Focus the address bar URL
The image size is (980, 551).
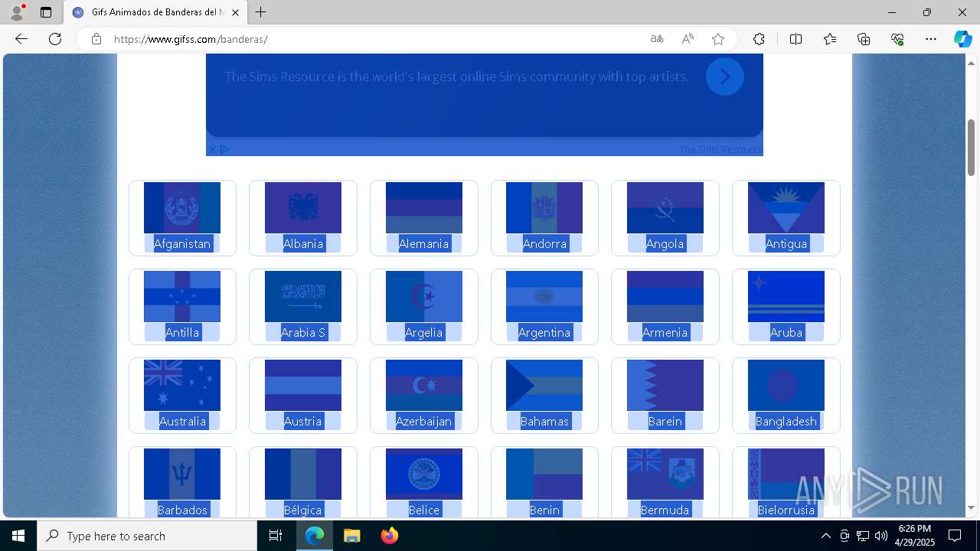[x=191, y=39]
